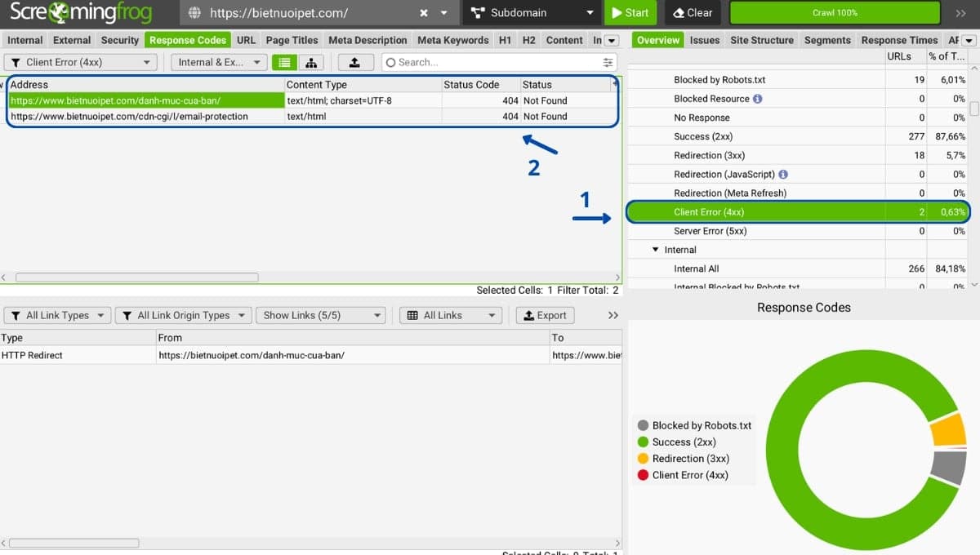Open the All Link Types dropdown
This screenshot has height=555, width=980.
[x=57, y=315]
